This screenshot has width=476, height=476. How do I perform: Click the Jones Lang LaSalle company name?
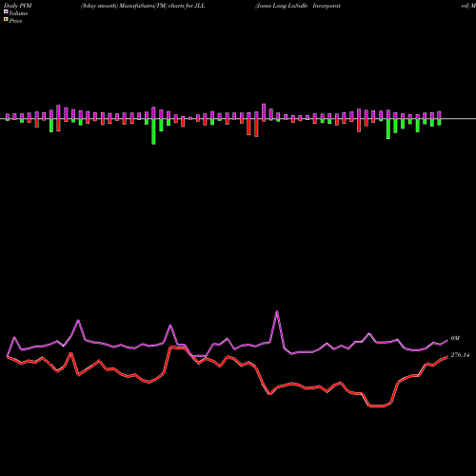(x=298, y=6)
